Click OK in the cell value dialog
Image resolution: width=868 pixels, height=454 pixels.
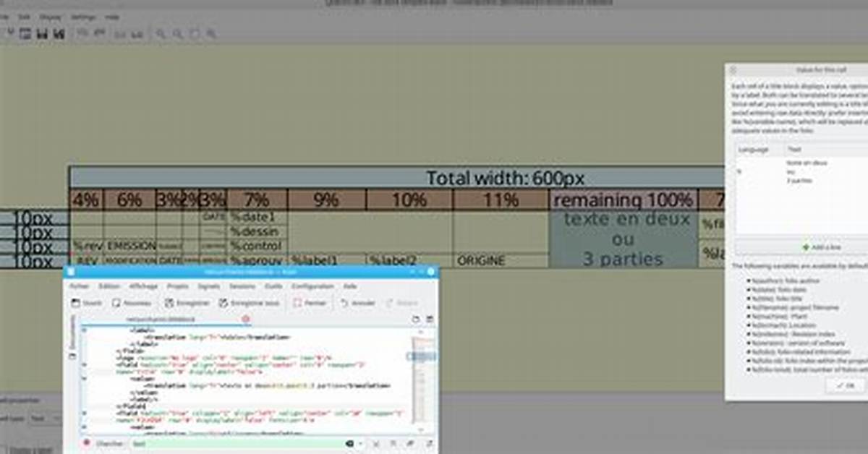(x=845, y=387)
